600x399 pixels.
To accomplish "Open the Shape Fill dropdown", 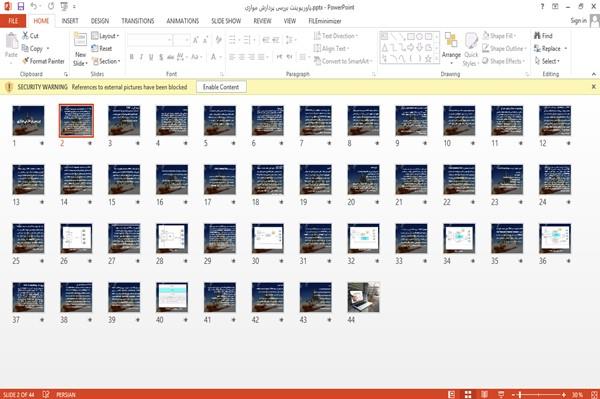I will tap(499, 36).
